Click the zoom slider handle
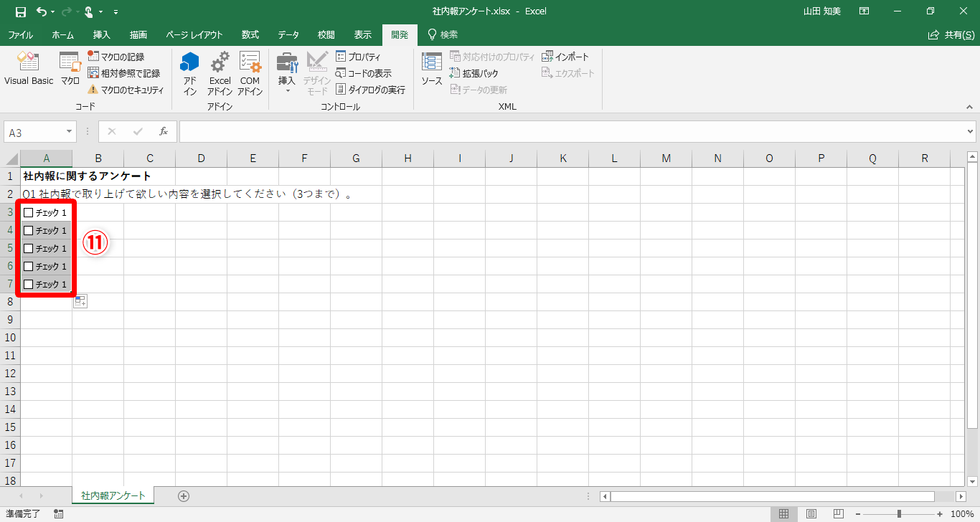 pyautogui.click(x=899, y=513)
